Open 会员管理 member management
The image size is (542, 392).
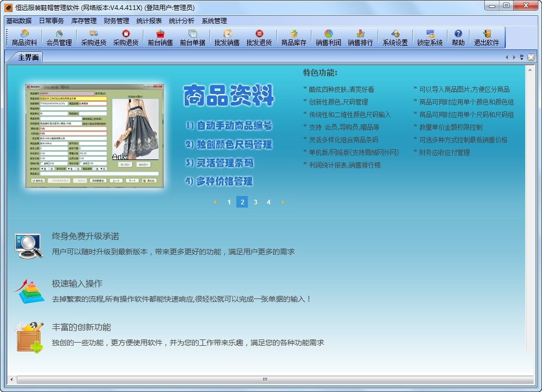point(59,38)
